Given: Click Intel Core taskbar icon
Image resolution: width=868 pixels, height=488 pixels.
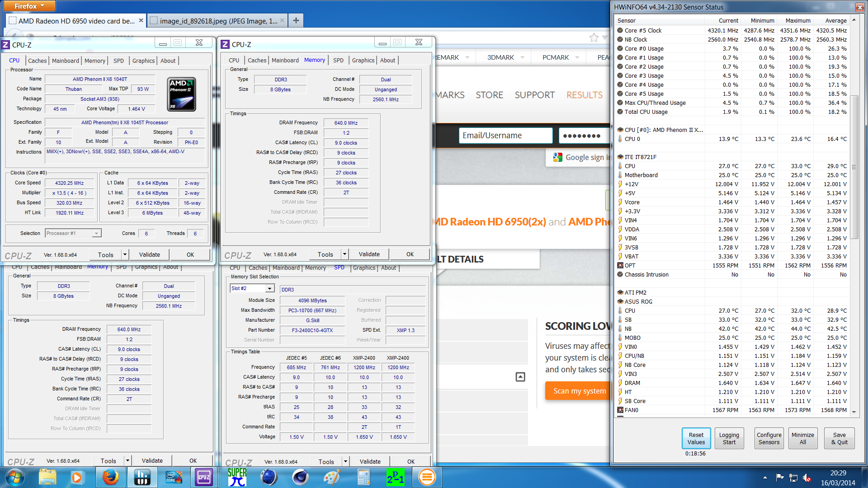Looking at the screenshot, I should tap(173, 477).
